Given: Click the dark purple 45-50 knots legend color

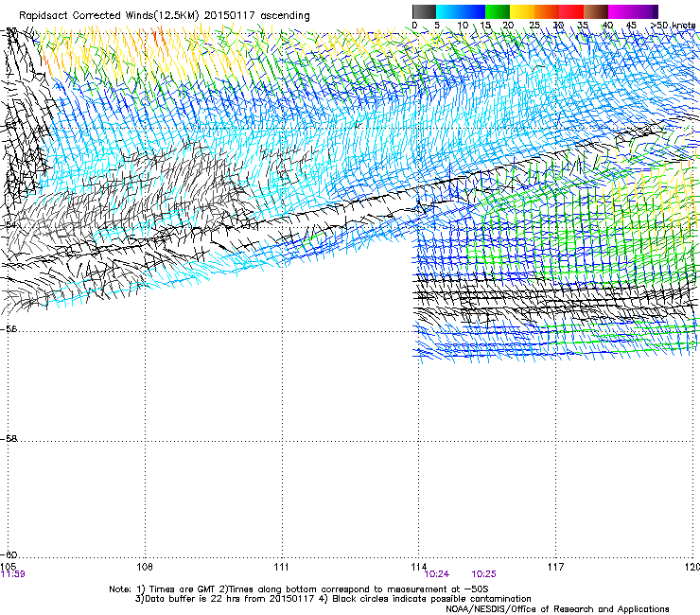Looking at the screenshot, I should click(645, 11).
